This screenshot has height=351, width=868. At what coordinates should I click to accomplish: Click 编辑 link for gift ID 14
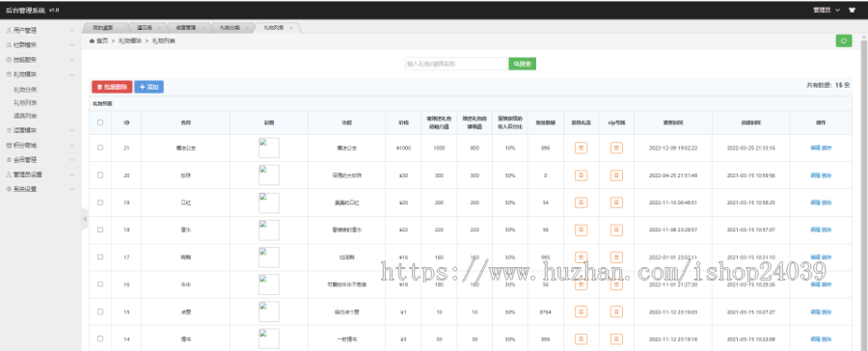click(x=815, y=338)
